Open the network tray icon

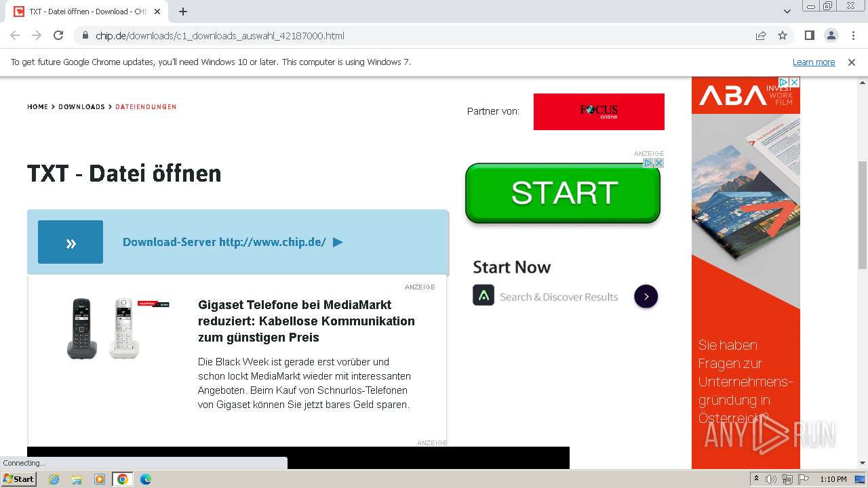pyautogui.click(x=787, y=479)
